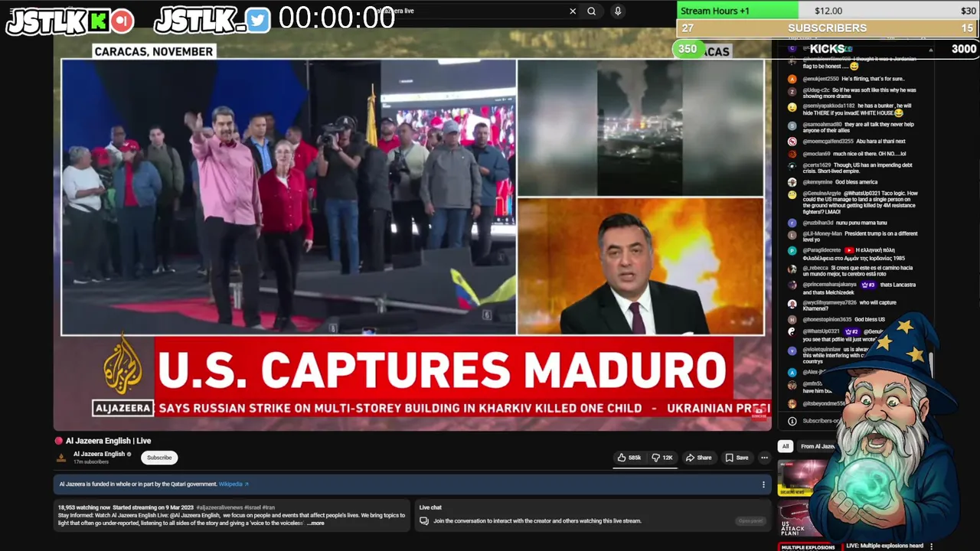Viewport: 980px width, 551px height.
Task: Click the video title Al Jazeera English | Live
Action: tap(108, 441)
